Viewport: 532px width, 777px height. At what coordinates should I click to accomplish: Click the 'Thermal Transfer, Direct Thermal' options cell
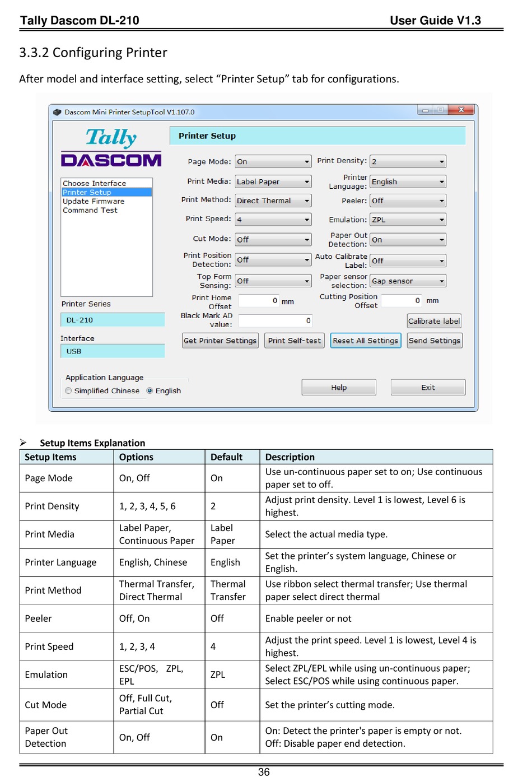click(160, 590)
